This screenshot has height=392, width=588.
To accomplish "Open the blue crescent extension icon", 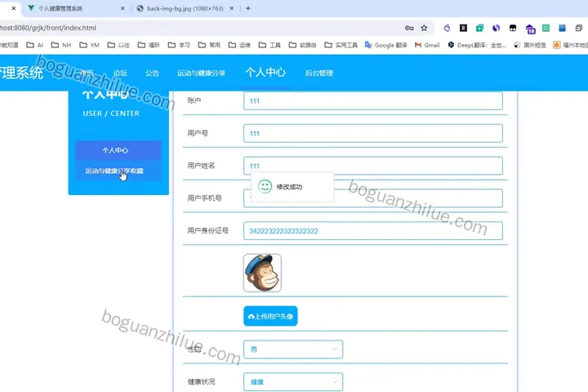I will pos(497,28).
